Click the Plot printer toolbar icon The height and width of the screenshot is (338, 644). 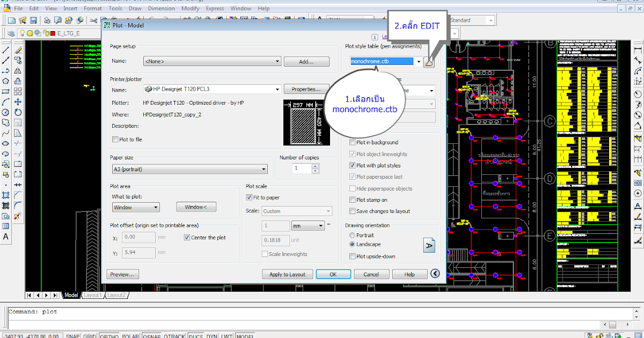pyautogui.click(x=47, y=20)
